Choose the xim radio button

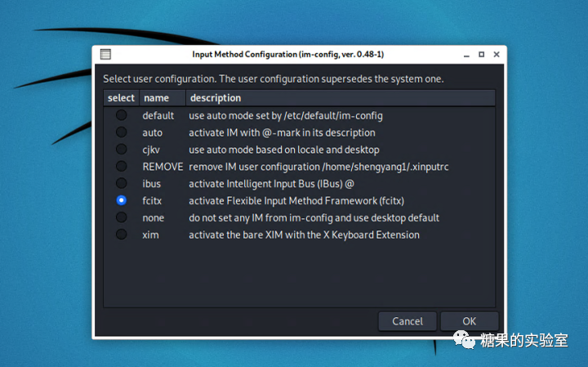(121, 235)
